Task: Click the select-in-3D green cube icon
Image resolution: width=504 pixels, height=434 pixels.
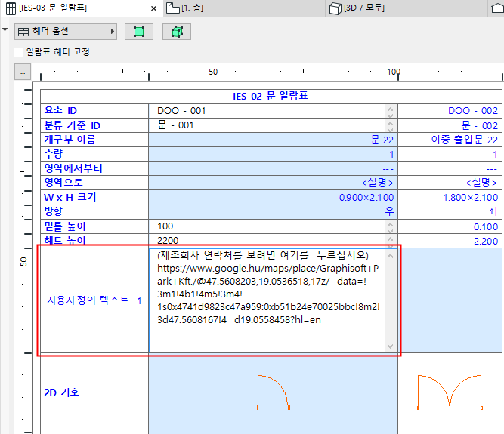Action: (x=177, y=32)
